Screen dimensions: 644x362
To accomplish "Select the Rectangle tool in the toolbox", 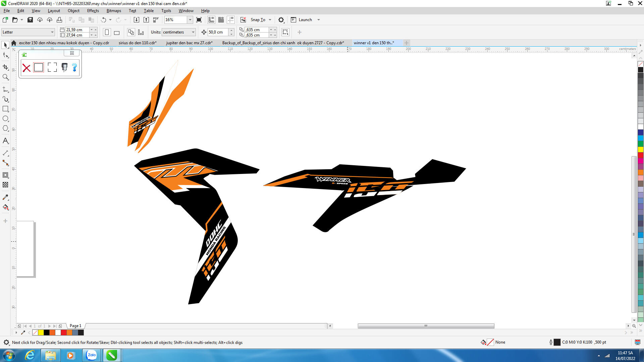I will pos(5,109).
